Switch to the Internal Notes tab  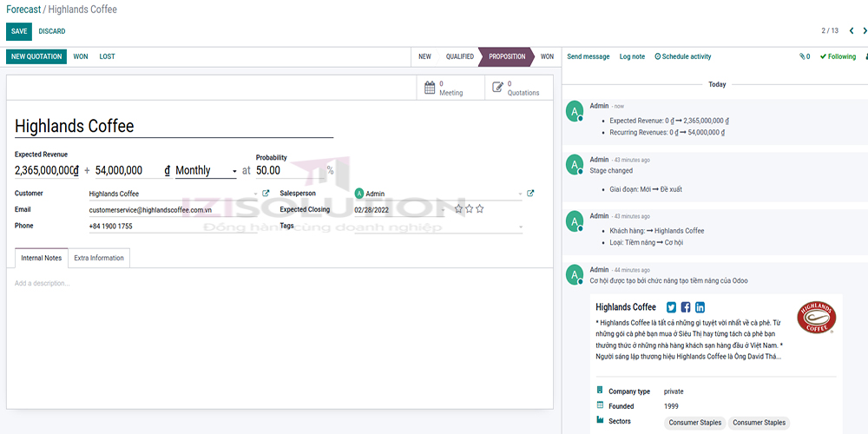click(x=42, y=258)
